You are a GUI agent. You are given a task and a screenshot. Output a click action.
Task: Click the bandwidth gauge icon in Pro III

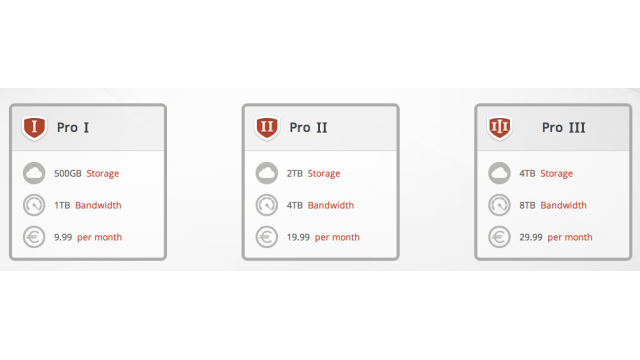499,205
